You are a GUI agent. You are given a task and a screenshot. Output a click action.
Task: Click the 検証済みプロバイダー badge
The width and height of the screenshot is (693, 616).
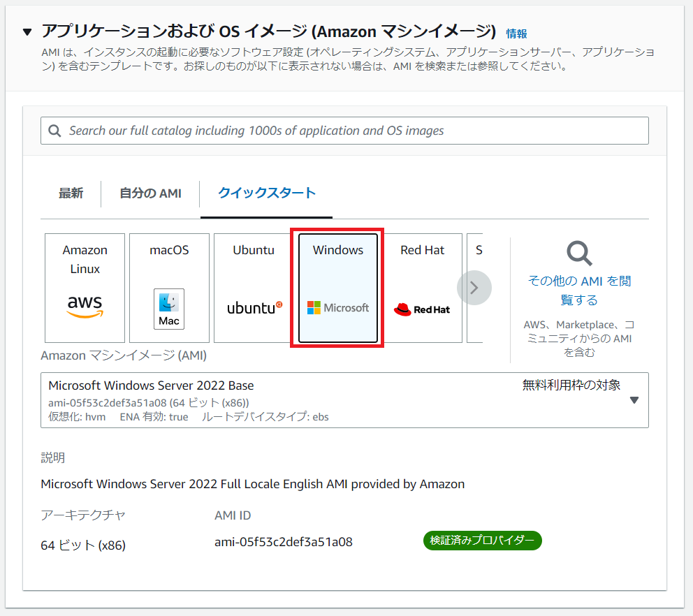pos(482,541)
